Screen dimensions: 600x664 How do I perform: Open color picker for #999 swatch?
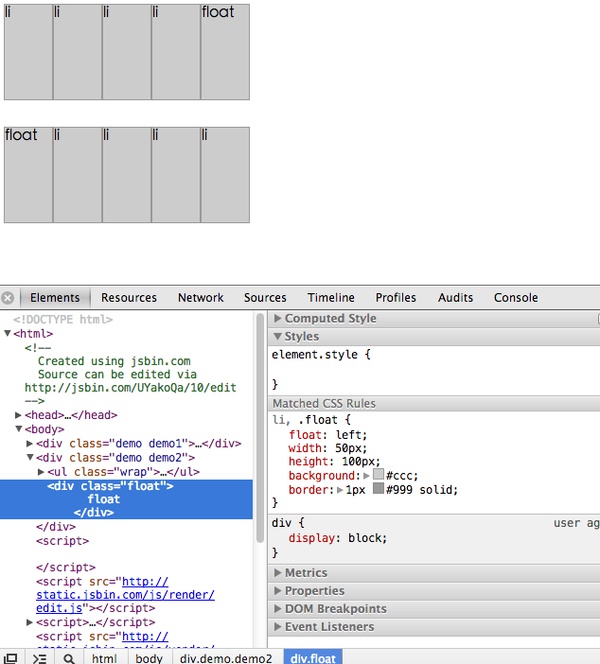pos(379,488)
